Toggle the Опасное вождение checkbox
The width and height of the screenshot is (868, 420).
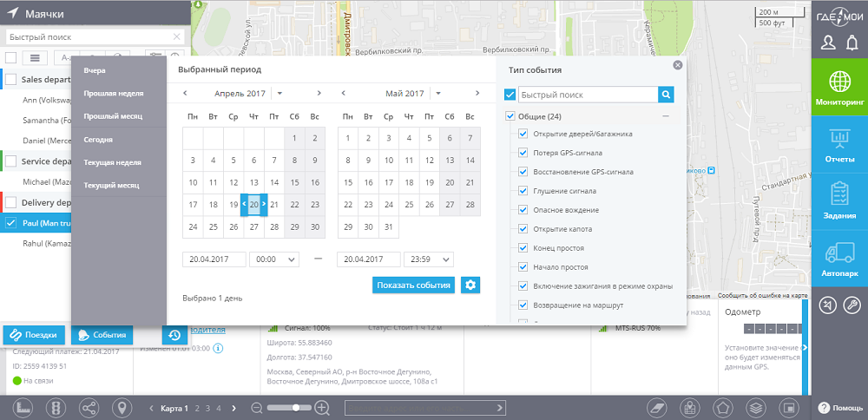coord(523,209)
